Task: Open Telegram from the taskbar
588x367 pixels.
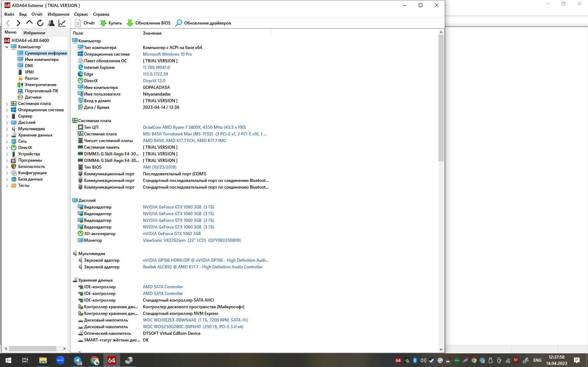Action: click(x=77, y=360)
